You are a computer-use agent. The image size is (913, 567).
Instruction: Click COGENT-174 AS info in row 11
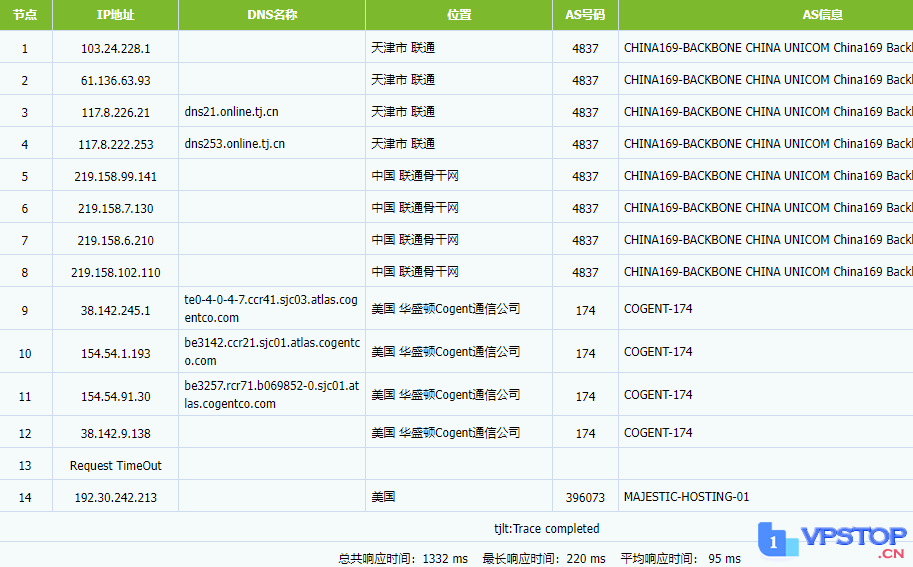click(658, 395)
